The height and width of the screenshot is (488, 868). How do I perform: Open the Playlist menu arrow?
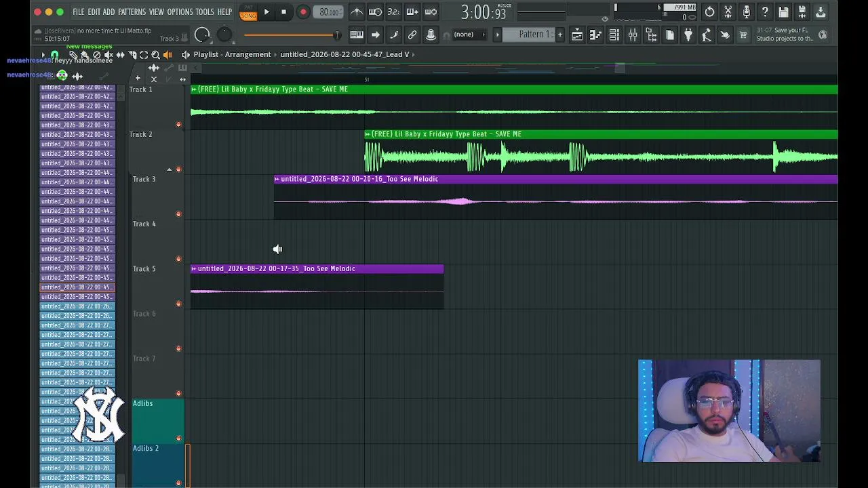[x=43, y=55]
